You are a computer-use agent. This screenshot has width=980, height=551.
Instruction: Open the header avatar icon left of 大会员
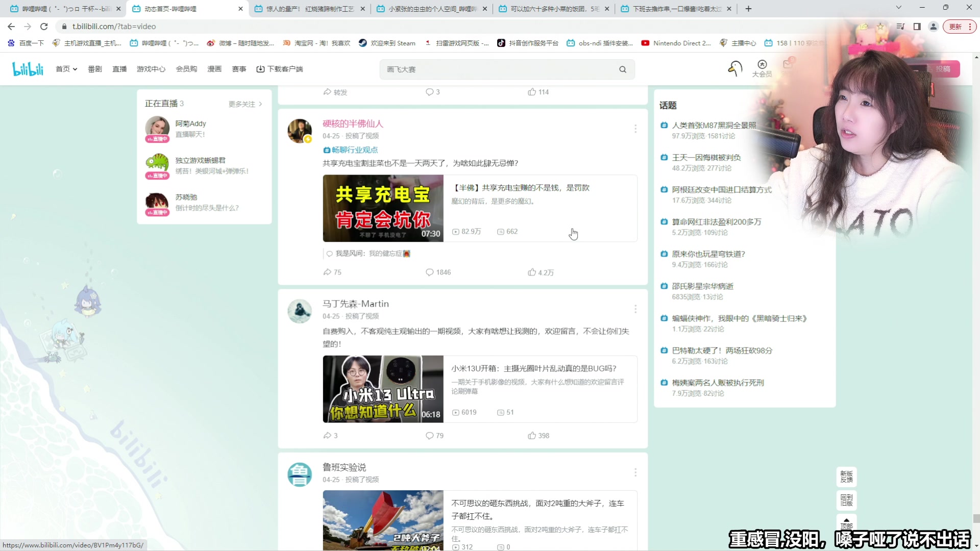[x=734, y=68]
